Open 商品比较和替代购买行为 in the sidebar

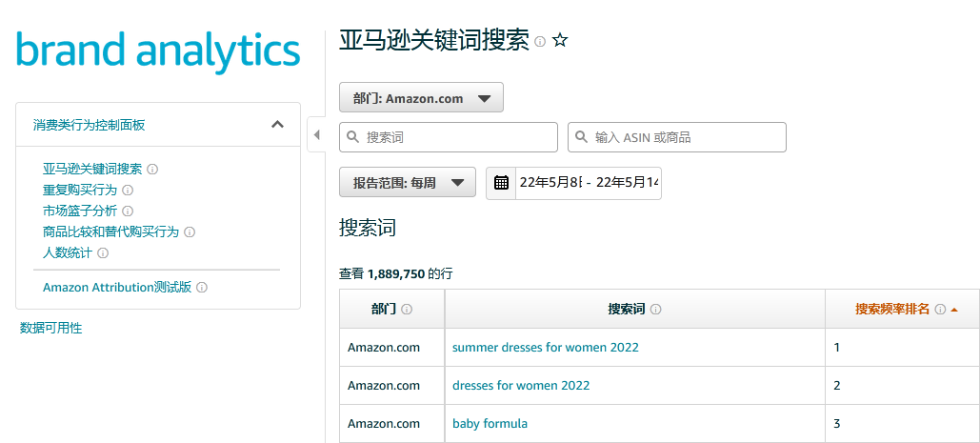click(x=110, y=232)
